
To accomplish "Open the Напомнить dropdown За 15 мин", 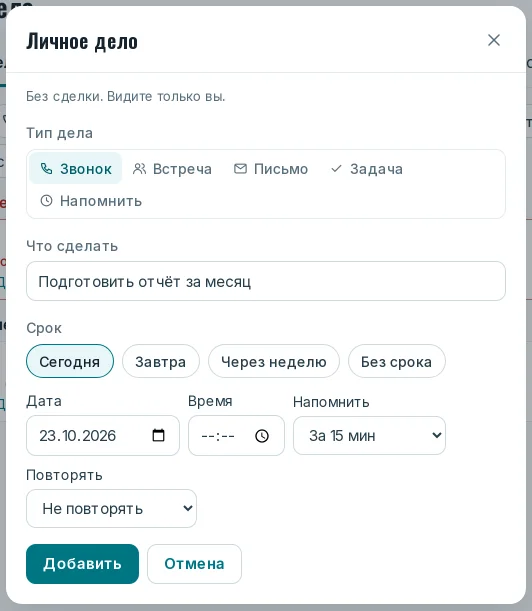I will (x=369, y=435).
